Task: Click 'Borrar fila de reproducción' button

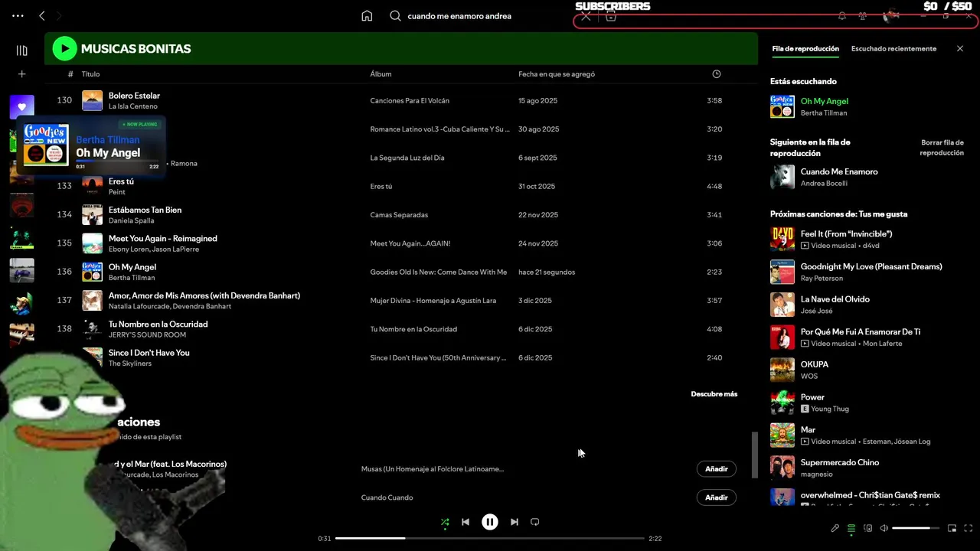Action: 942,148
